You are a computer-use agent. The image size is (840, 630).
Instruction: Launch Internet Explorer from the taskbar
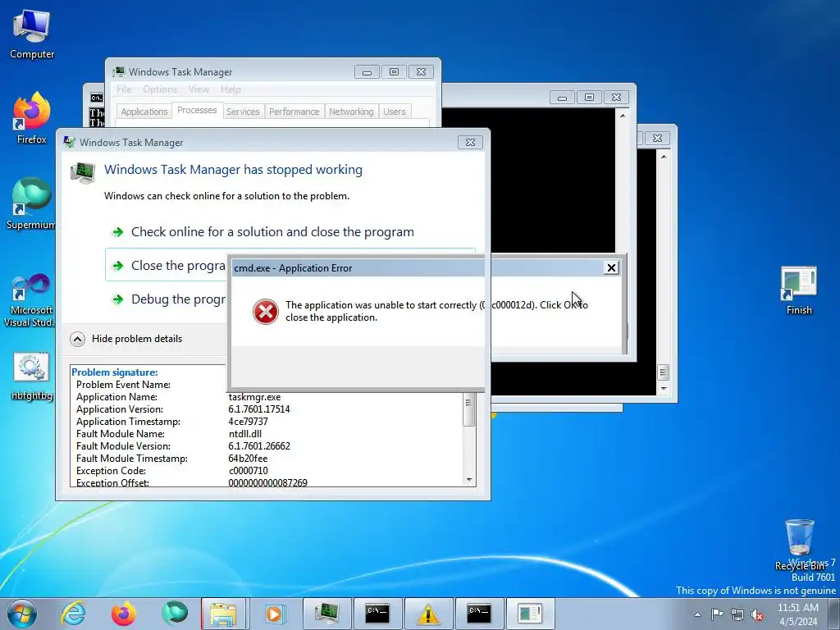pos(73,614)
